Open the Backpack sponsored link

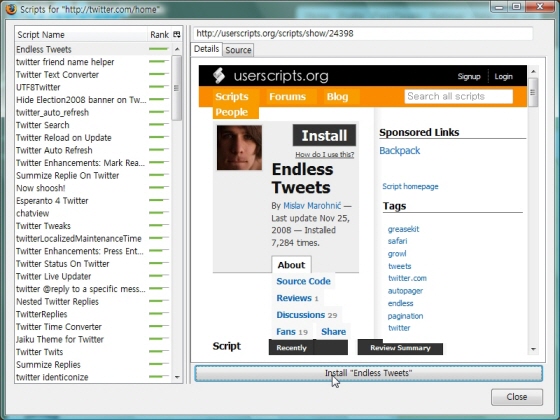coord(400,150)
